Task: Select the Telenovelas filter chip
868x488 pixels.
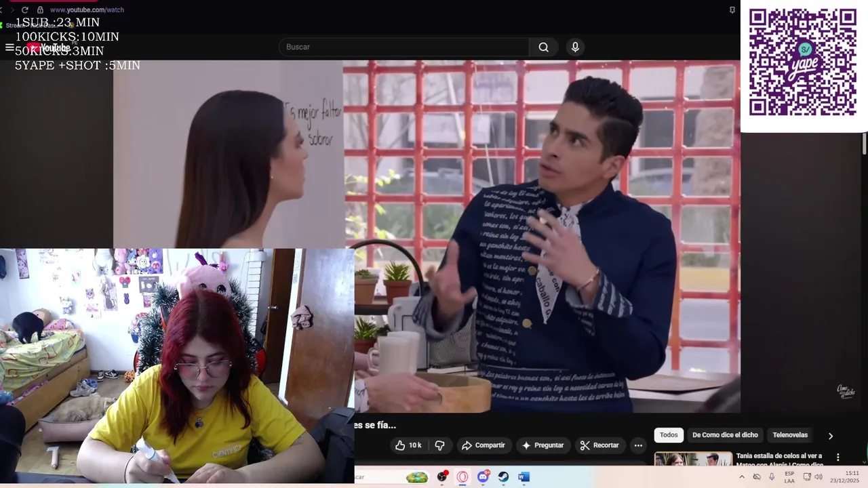Action: point(790,435)
